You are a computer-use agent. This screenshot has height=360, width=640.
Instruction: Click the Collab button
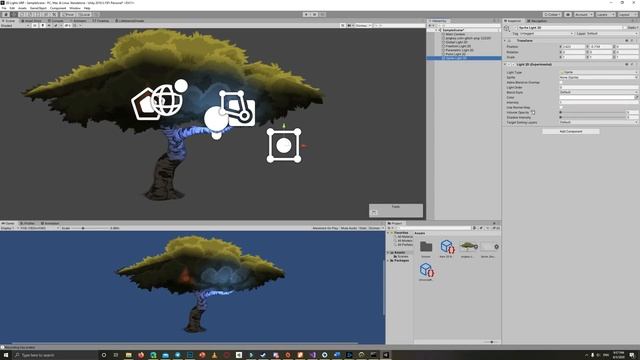[552, 14]
